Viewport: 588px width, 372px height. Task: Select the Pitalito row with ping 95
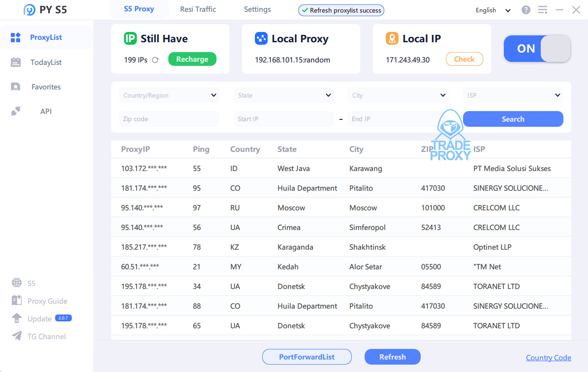(341, 188)
